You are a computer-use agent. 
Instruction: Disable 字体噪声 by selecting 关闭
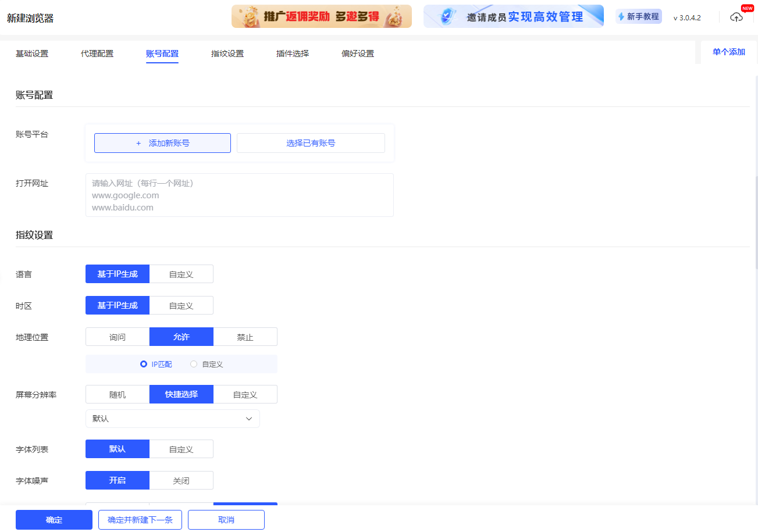(x=181, y=480)
